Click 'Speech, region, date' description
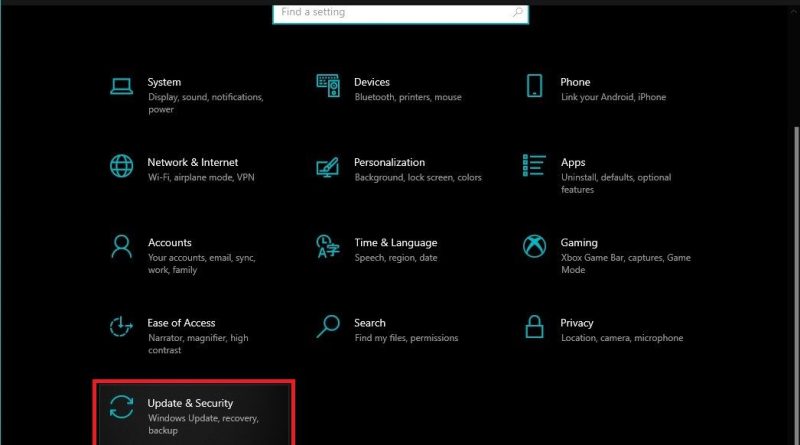Viewport: 800px width, 445px height. (395, 258)
